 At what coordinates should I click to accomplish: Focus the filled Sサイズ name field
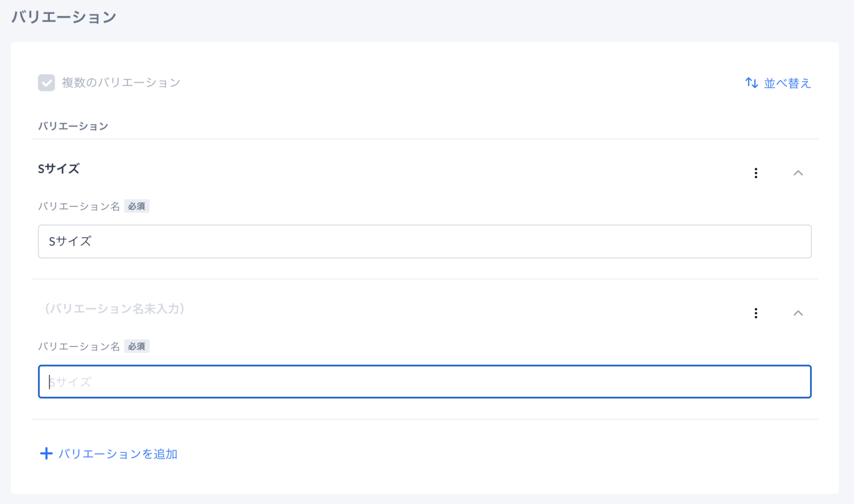pos(425,241)
